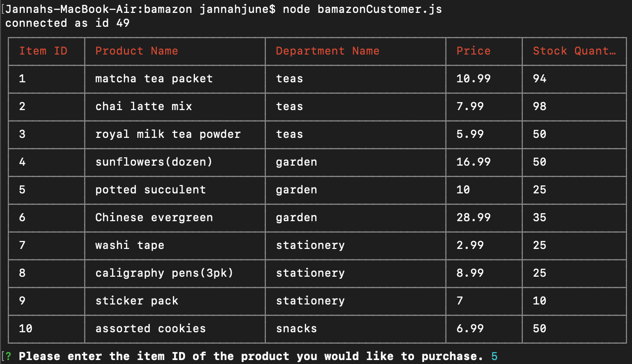Viewport: 632px width, 364px height.
Task: Click the "snacks" department cell
Action: coord(296,329)
